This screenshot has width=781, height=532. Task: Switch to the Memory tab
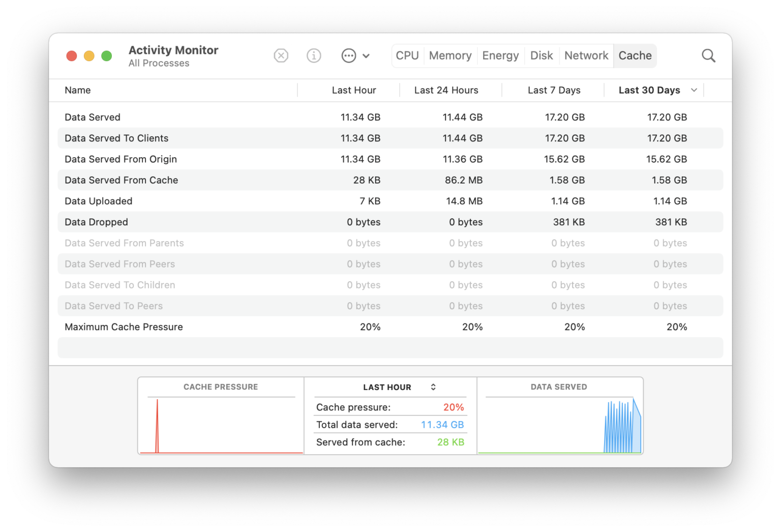[x=450, y=55]
